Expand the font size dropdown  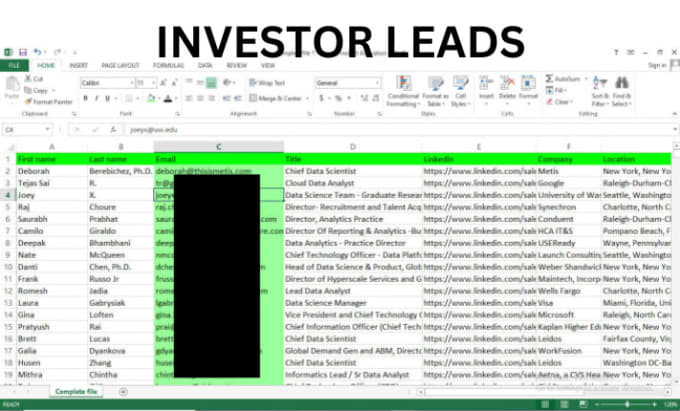(x=154, y=83)
